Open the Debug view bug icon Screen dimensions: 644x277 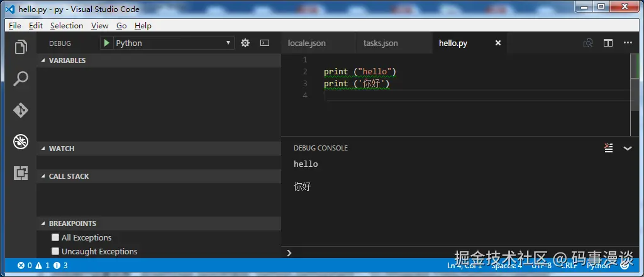[x=21, y=142]
